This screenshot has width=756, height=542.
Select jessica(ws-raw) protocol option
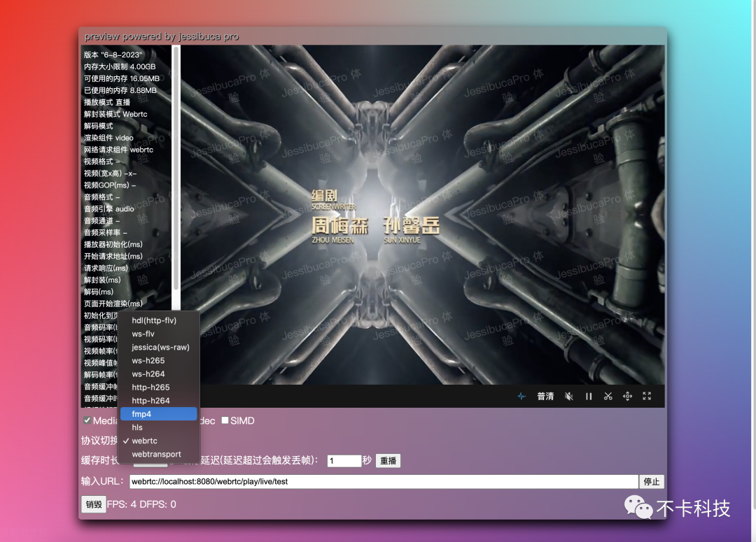(159, 348)
